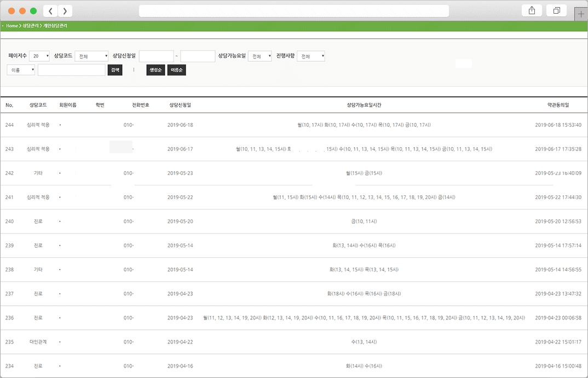
Task: Expand the 상담코드 filter dropdown
Action: 91,56
